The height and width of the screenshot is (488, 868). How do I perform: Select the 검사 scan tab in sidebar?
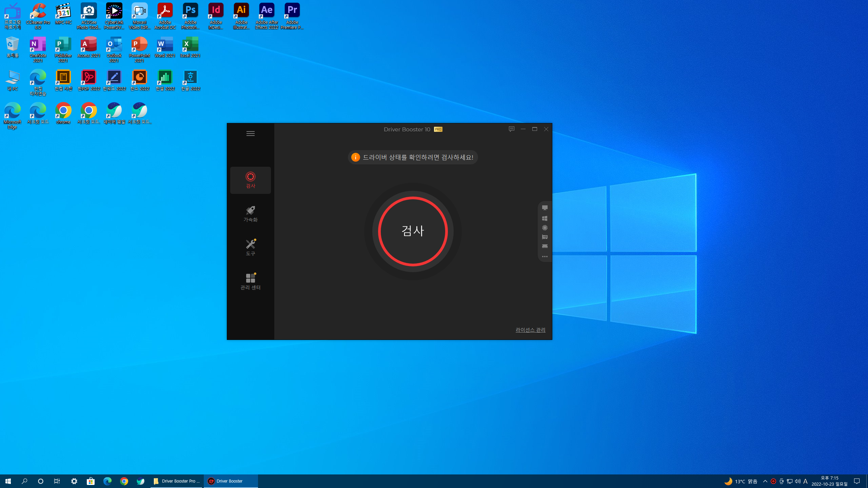pos(250,180)
